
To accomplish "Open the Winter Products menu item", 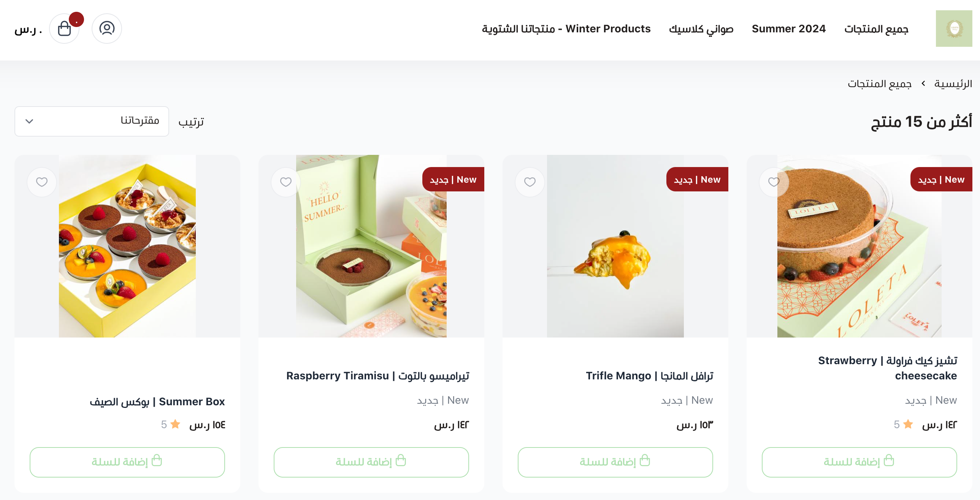I will tap(566, 29).
